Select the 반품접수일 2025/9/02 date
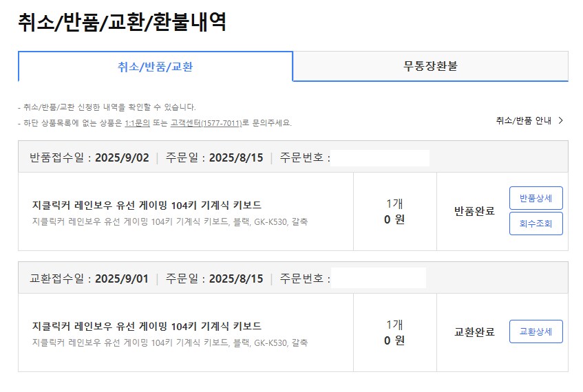The height and width of the screenshot is (392, 583). coord(121,157)
